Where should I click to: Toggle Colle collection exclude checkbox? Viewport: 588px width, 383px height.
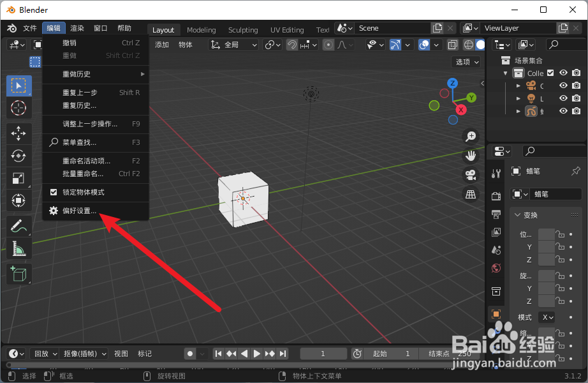[550, 73]
